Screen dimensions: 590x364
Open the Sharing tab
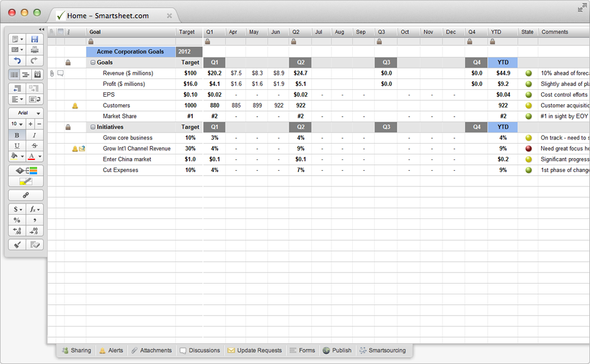pyautogui.click(x=75, y=350)
